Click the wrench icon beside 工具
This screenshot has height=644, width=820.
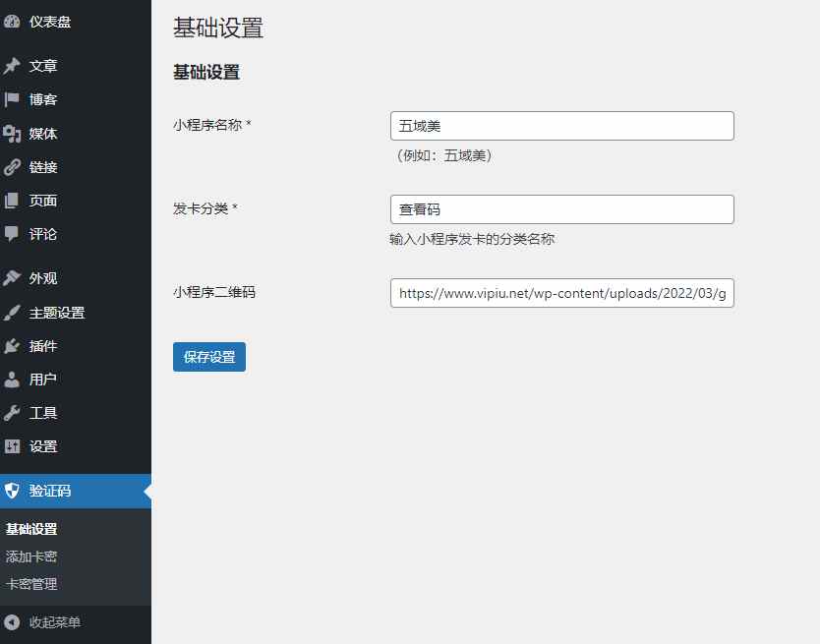[x=12, y=413]
